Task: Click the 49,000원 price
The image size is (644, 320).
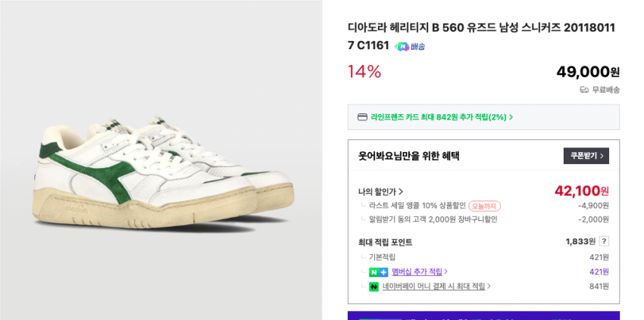Action: point(588,72)
